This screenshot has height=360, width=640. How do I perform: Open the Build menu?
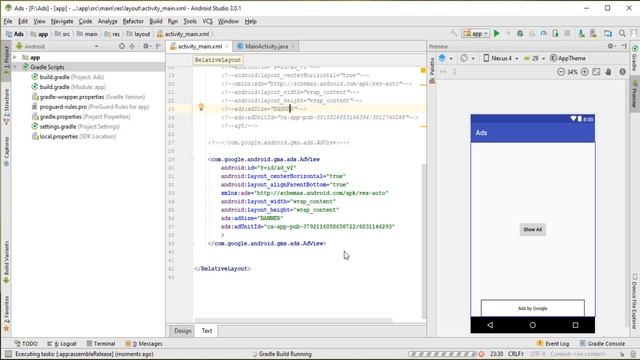click(156, 21)
